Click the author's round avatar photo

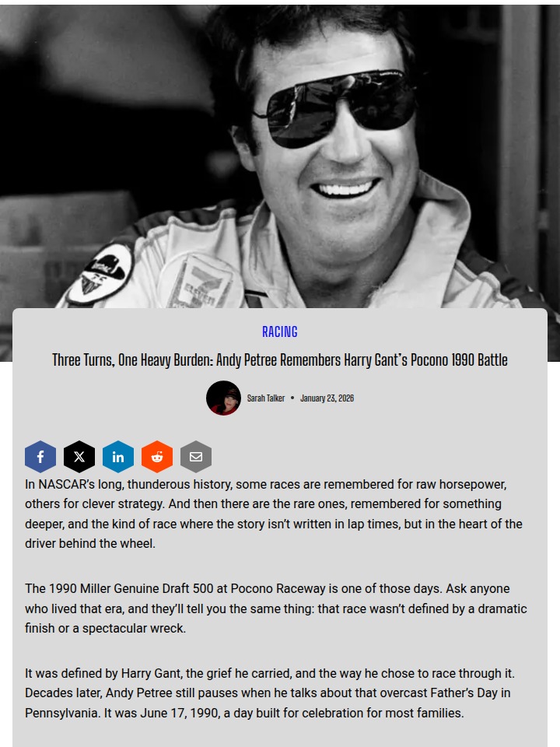point(223,398)
